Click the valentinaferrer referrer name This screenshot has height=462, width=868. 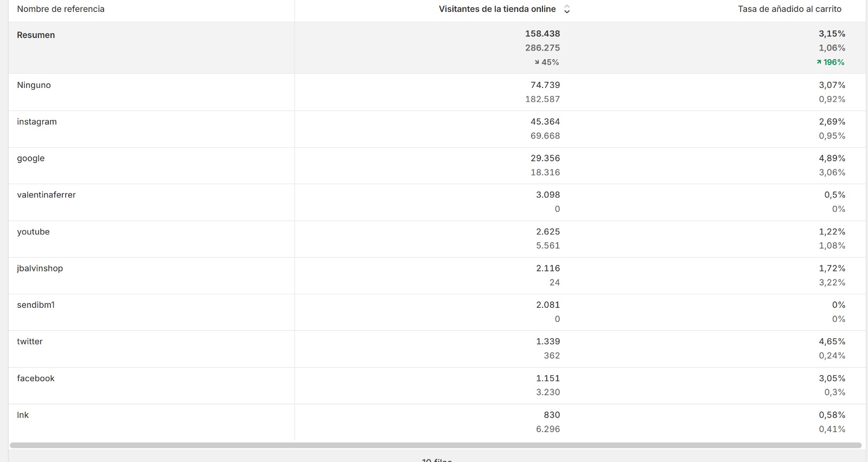tap(46, 195)
